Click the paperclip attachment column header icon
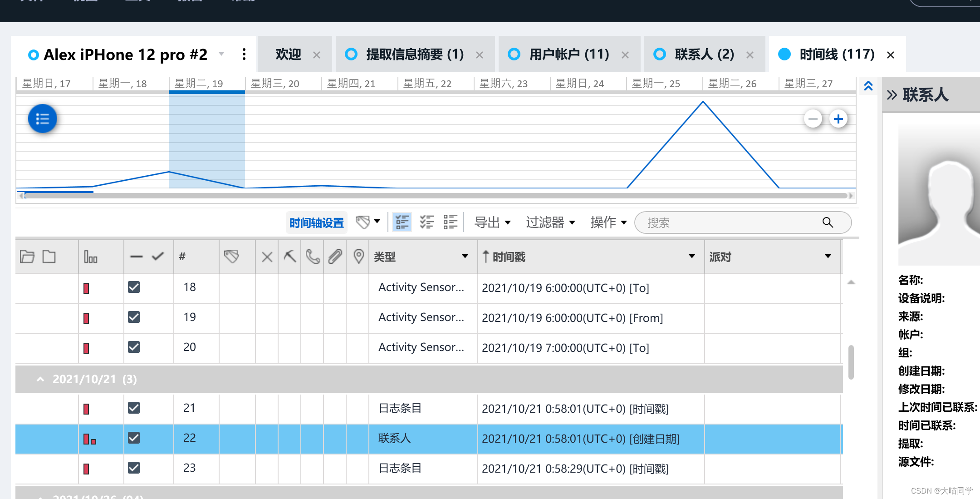This screenshot has width=980, height=499. (x=335, y=257)
